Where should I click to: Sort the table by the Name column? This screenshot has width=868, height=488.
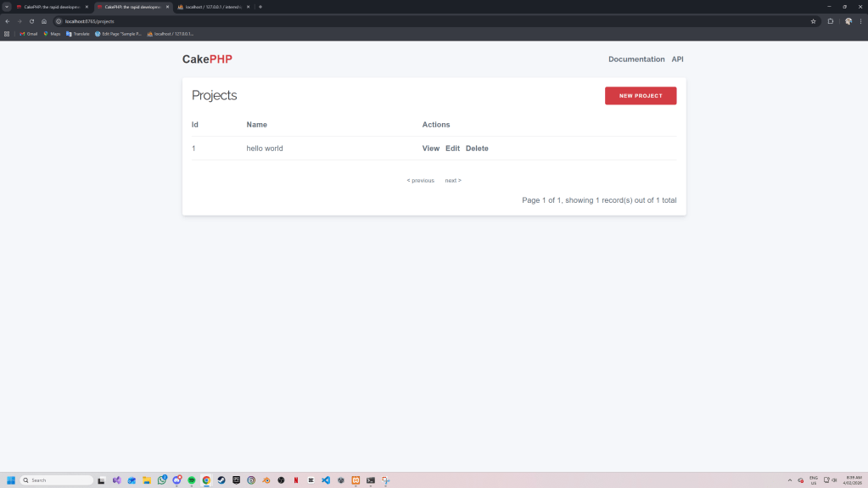click(256, 125)
